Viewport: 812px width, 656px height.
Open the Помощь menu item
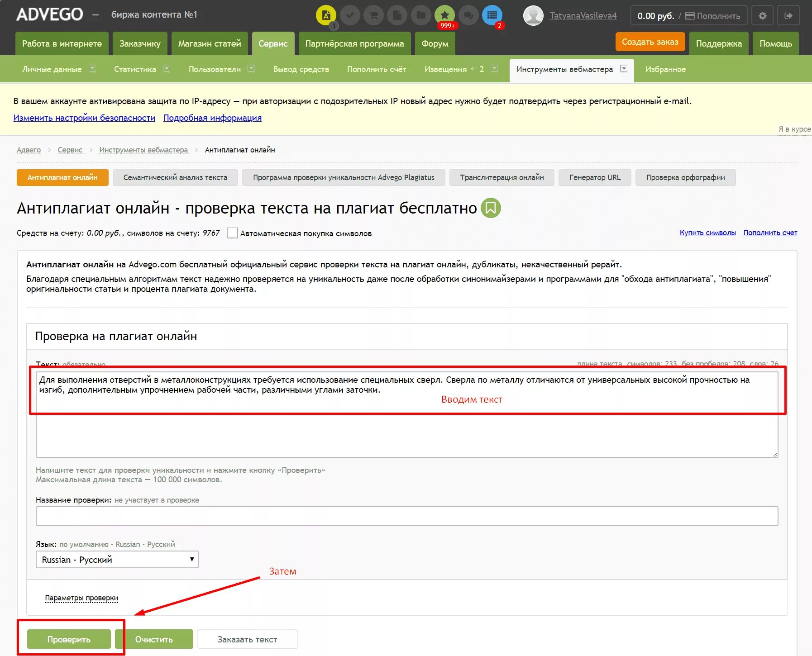(776, 43)
